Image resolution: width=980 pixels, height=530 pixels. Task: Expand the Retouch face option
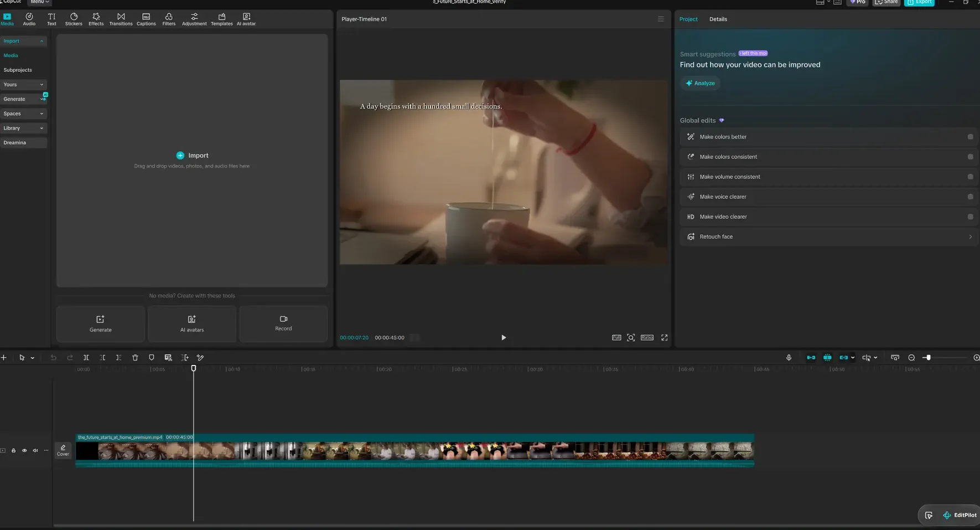tap(970, 236)
